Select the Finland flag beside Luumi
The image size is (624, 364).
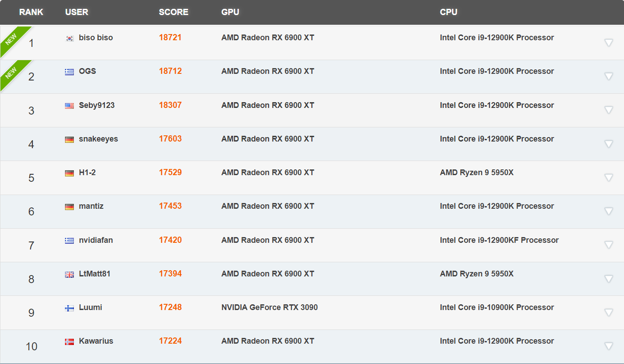69,307
